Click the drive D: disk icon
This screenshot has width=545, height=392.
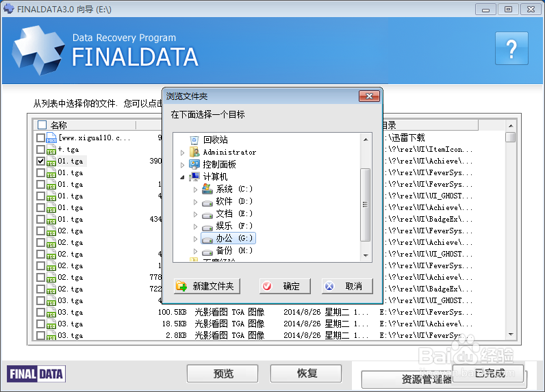coord(207,202)
